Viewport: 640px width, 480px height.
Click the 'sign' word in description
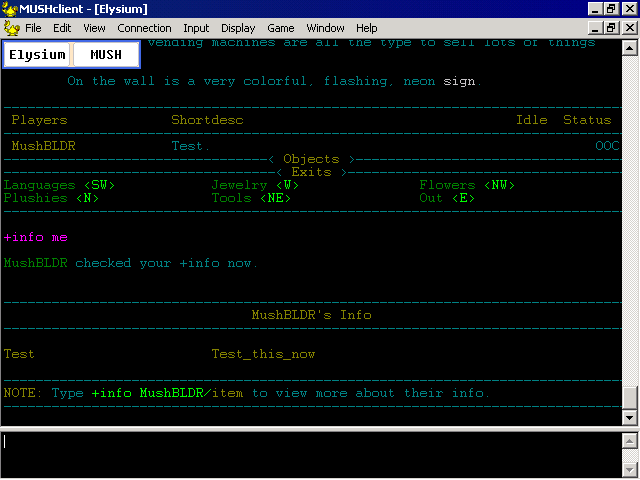(x=459, y=81)
